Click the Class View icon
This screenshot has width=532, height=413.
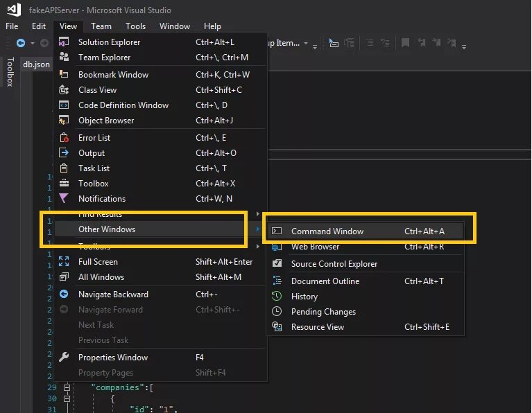point(64,90)
